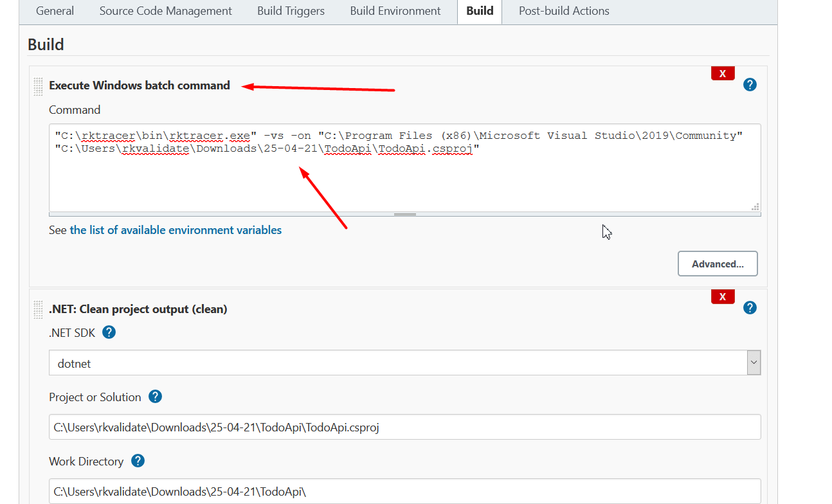Grab the drag handle of the batch command step
Screen dimensions: 832x504
(x=38, y=85)
